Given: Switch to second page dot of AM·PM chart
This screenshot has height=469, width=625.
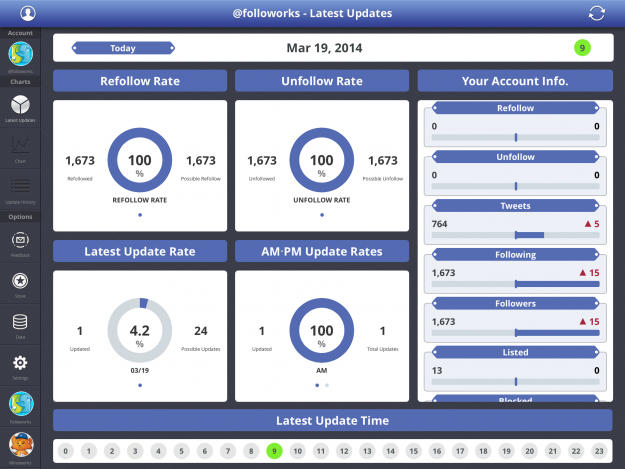Looking at the screenshot, I should (x=326, y=385).
